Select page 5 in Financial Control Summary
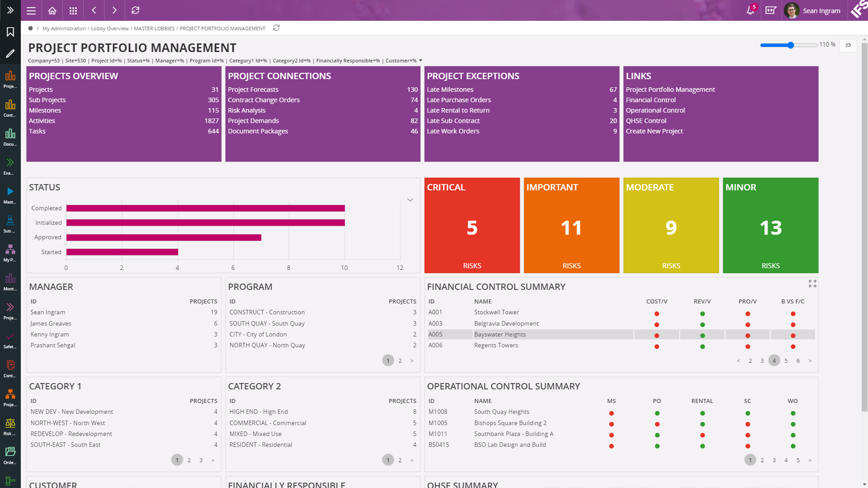This screenshot has width=868, height=488. [x=786, y=361]
